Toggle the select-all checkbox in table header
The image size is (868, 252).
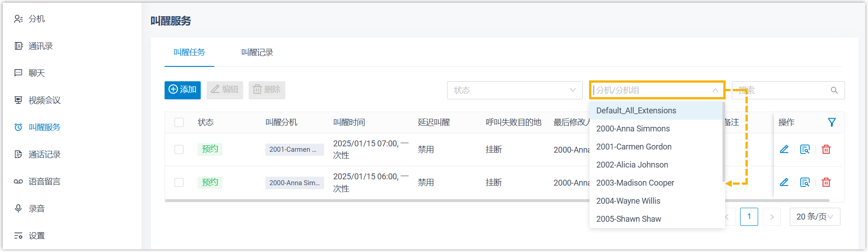(179, 122)
